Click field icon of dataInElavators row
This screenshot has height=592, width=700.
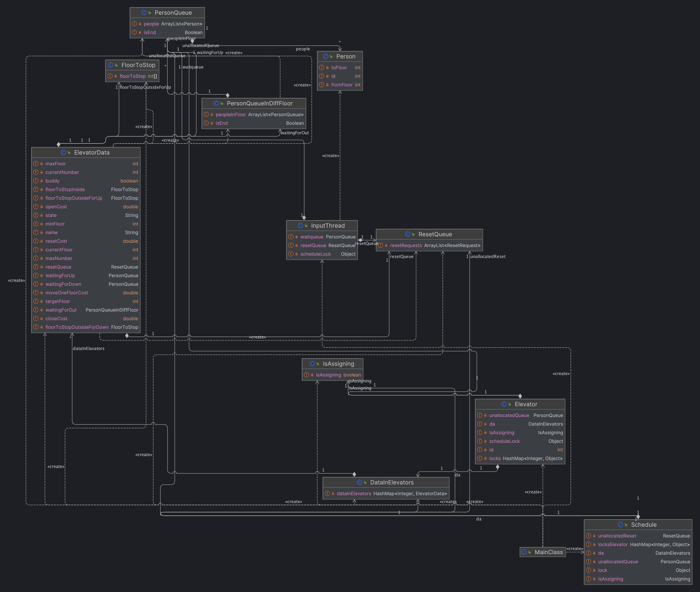[x=327, y=493]
